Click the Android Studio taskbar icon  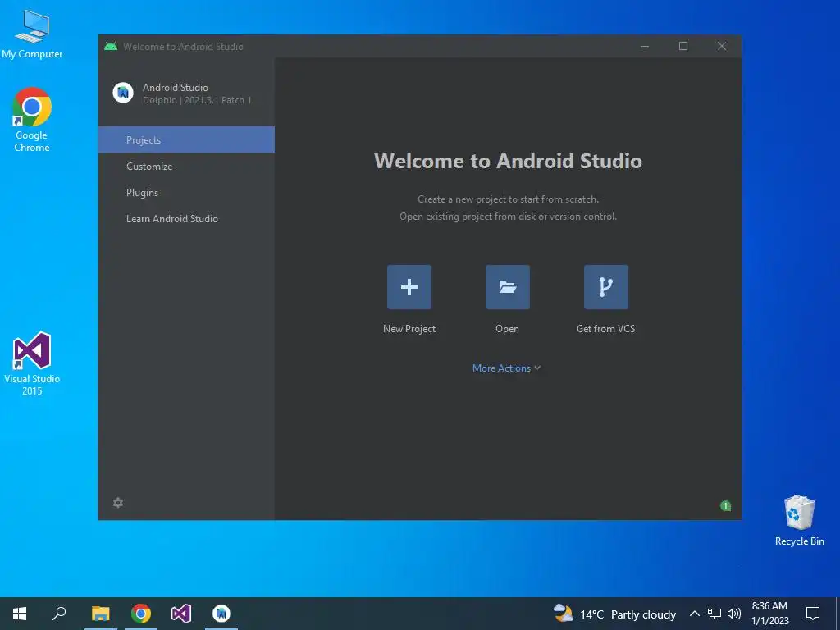[221, 614]
